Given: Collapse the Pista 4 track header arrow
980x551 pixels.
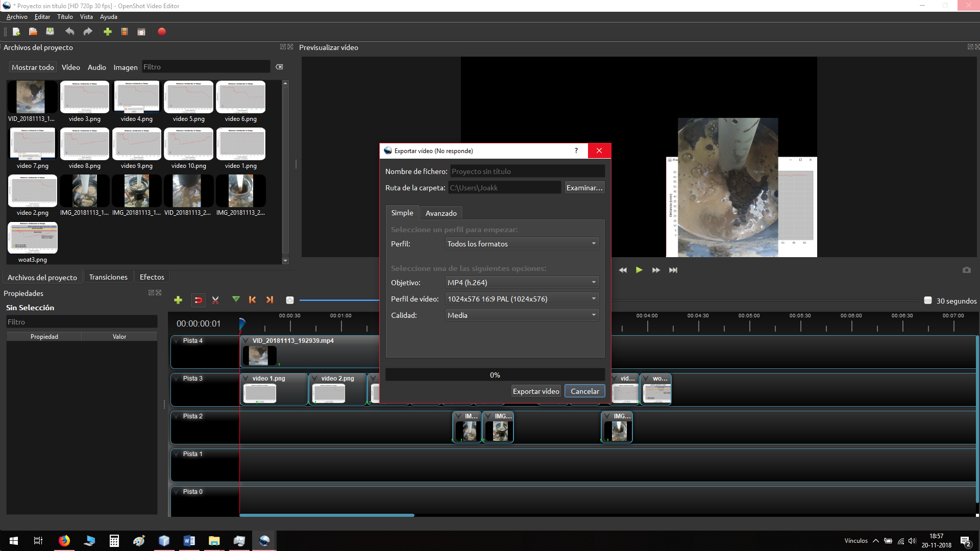Looking at the screenshot, I should (176, 340).
